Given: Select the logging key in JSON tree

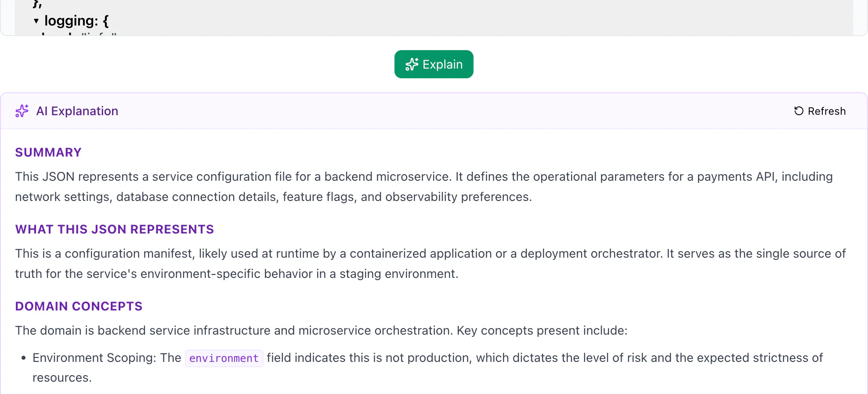Looking at the screenshot, I should point(71,21).
